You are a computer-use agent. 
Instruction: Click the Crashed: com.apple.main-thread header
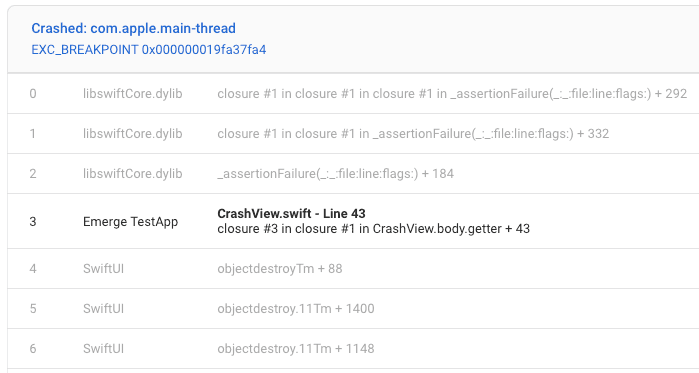[x=133, y=29]
